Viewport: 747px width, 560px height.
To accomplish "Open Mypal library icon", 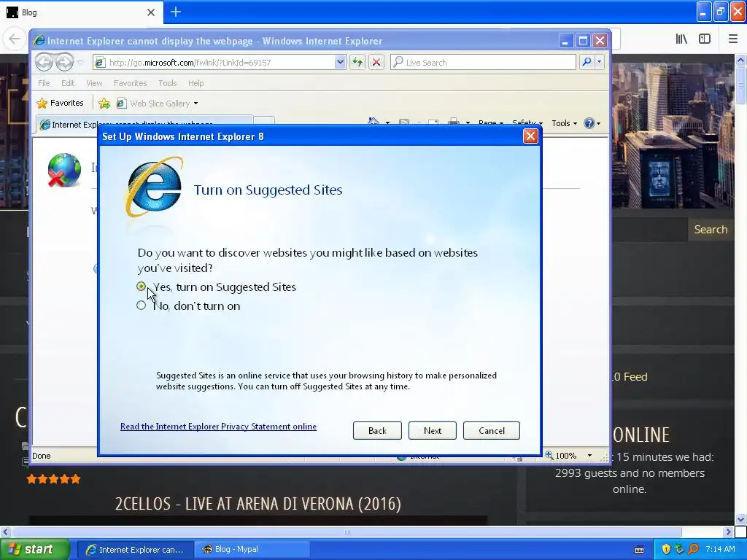I will (x=681, y=39).
